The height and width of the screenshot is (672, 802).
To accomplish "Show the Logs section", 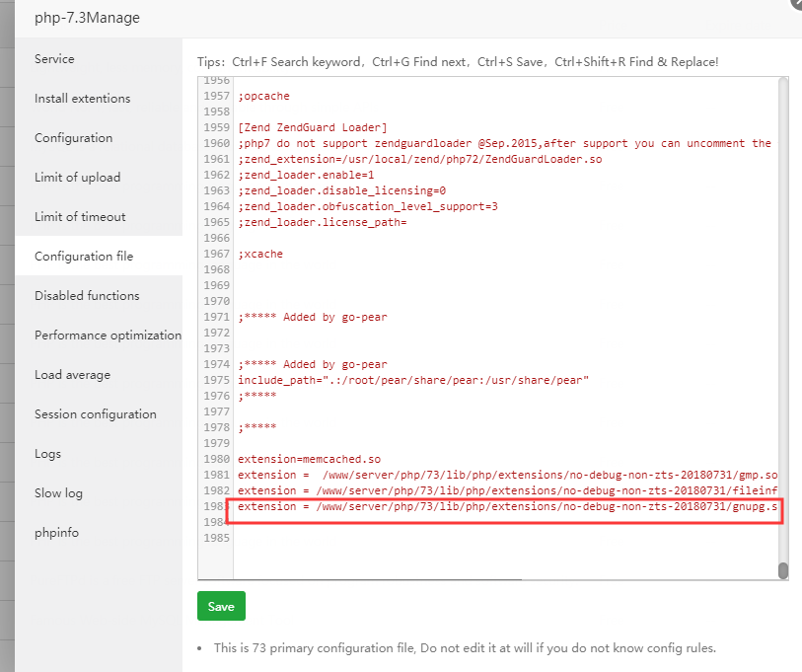I will (47, 454).
